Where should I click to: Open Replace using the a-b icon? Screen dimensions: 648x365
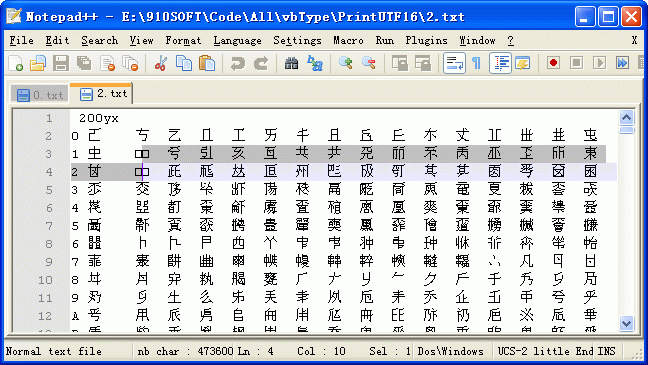(x=315, y=63)
